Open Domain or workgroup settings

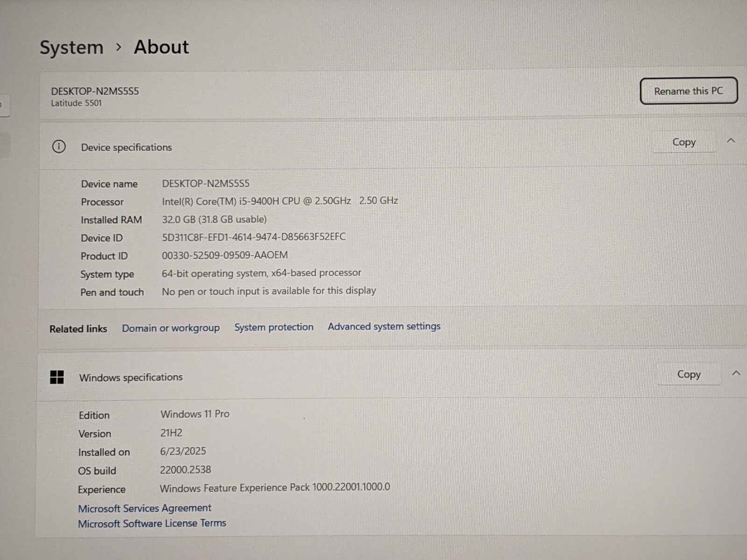171,328
